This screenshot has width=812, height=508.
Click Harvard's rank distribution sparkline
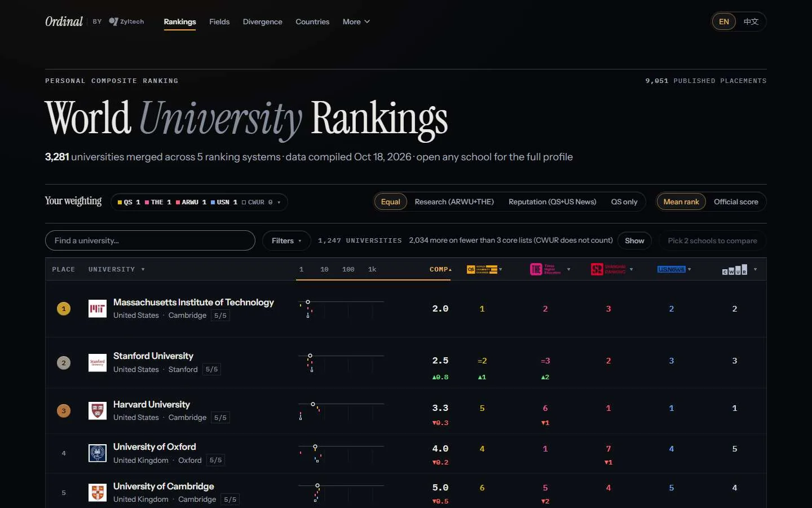(x=341, y=410)
